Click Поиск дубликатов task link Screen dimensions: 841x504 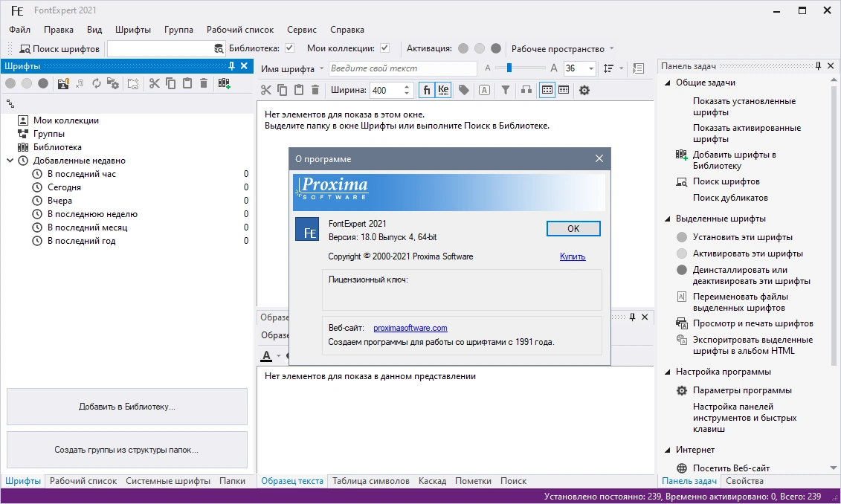(730, 197)
